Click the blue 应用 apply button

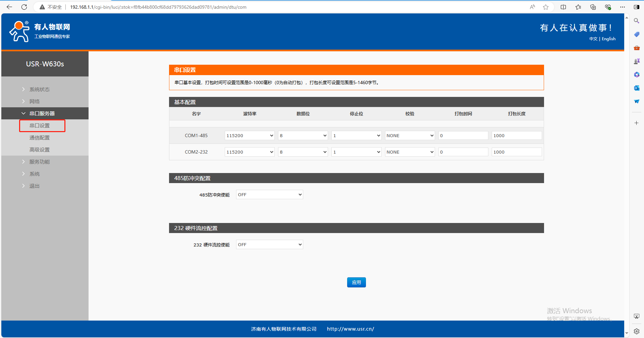point(356,282)
